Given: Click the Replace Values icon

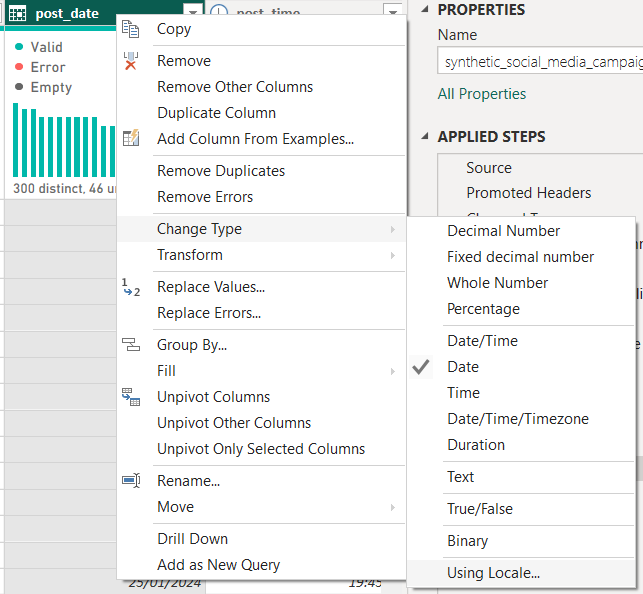Looking at the screenshot, I should (131, 288).
